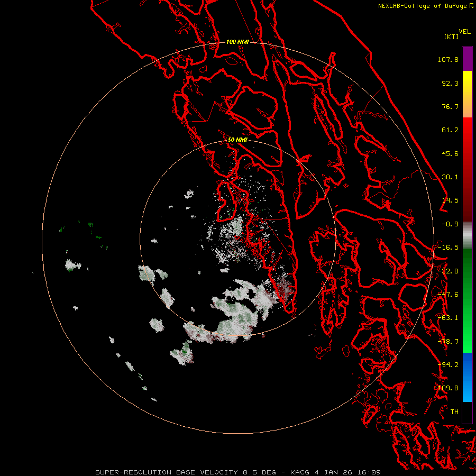Click the 50 NMI range ring label

pos(237,140)
